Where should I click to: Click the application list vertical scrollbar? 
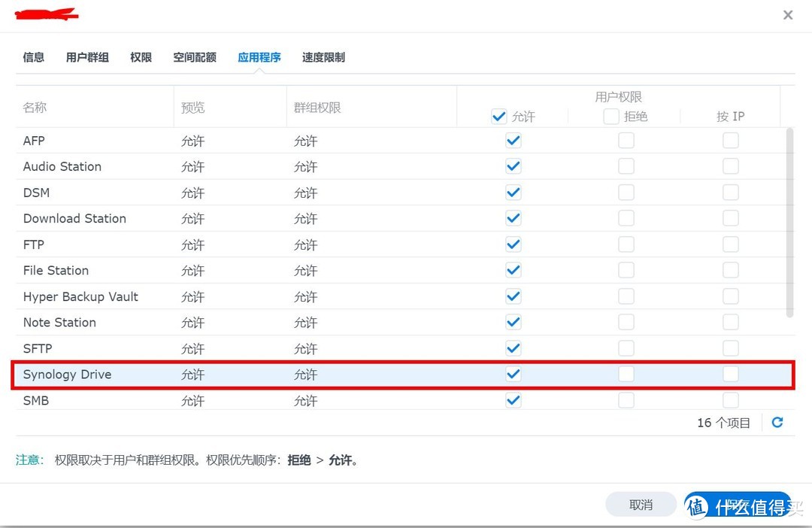[789, 223]
